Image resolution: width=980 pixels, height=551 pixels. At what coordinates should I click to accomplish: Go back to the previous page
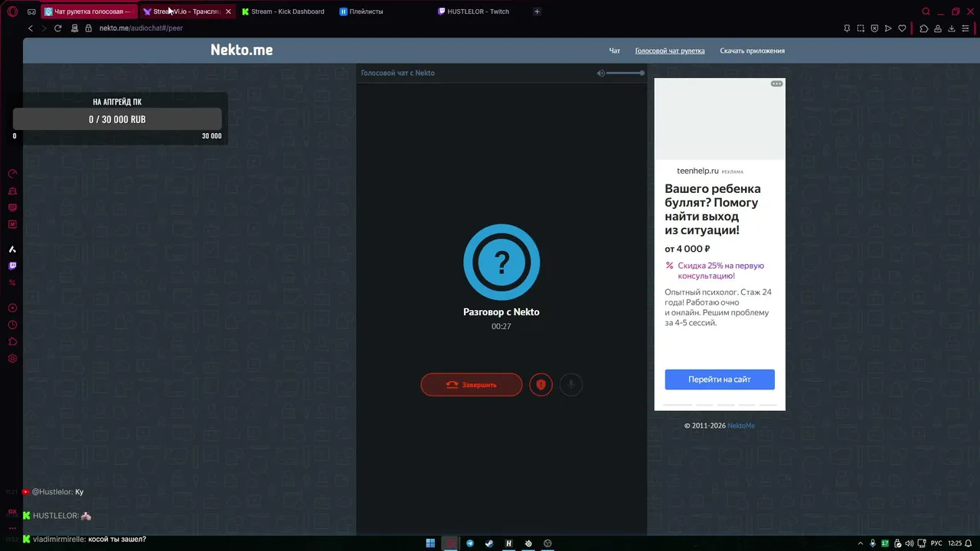[31, 28]
